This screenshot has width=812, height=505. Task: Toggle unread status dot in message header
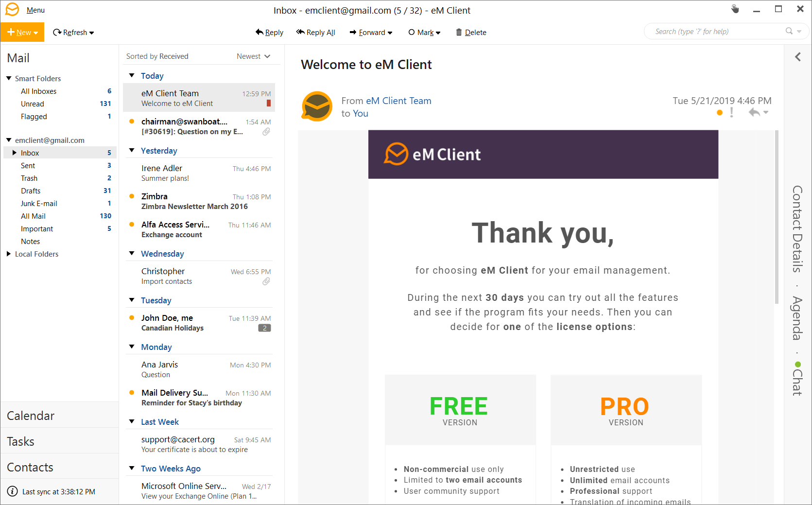pyautogui.click(x=720, y=113)
